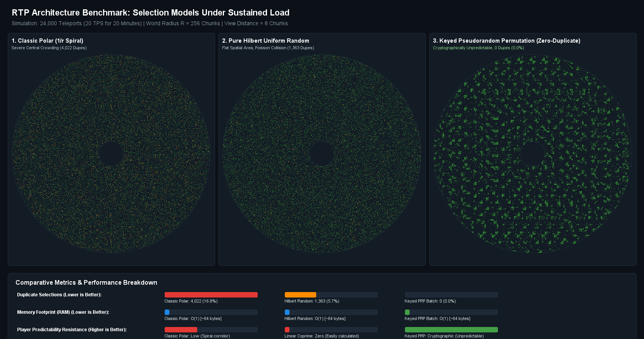Click 'Hilbert Random: 1,363 (5.7%)' value
644x339 pixels.
coord(312,301)
